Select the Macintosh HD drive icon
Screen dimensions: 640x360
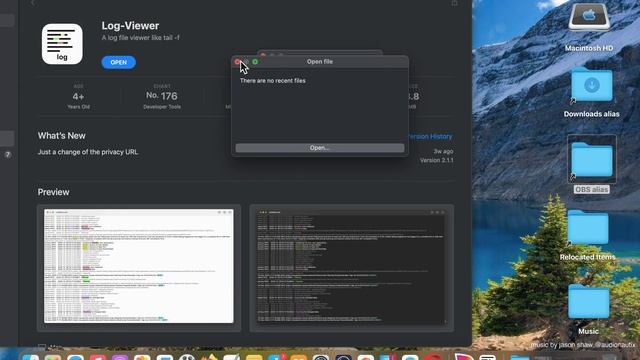click(x=589, y=17)
